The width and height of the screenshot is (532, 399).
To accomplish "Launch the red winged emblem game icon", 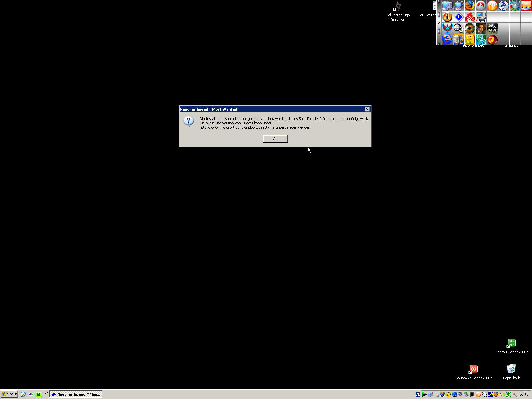I will pyautogui.click(x=447, y=28).
